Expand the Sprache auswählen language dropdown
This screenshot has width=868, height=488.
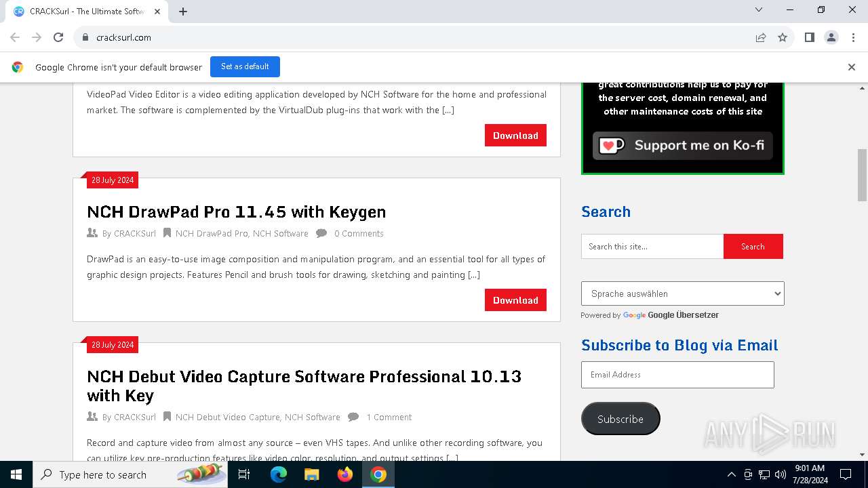pyautogui.click(x=683, y=293)
